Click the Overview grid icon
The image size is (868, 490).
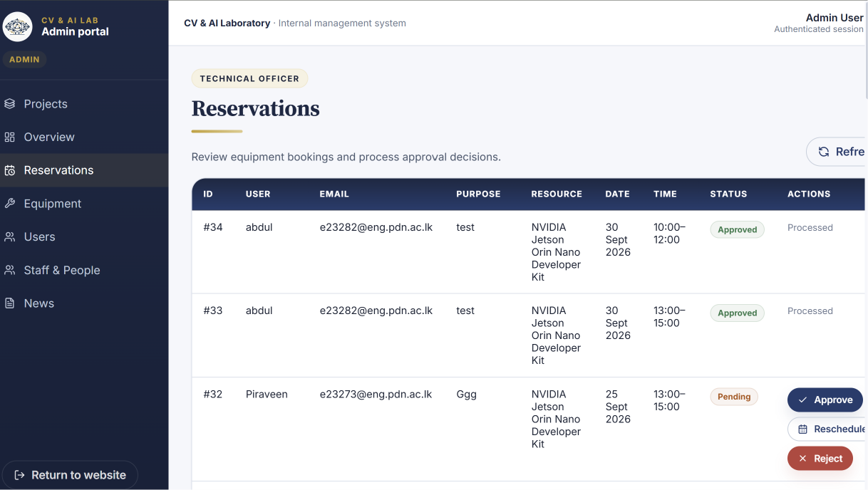click(x=10, y=137)
